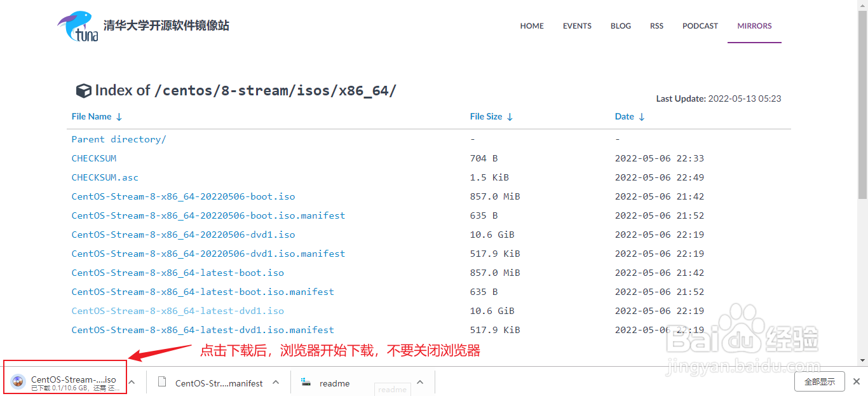Click the readme file icon in downloads bar

(x=306, y=383)
